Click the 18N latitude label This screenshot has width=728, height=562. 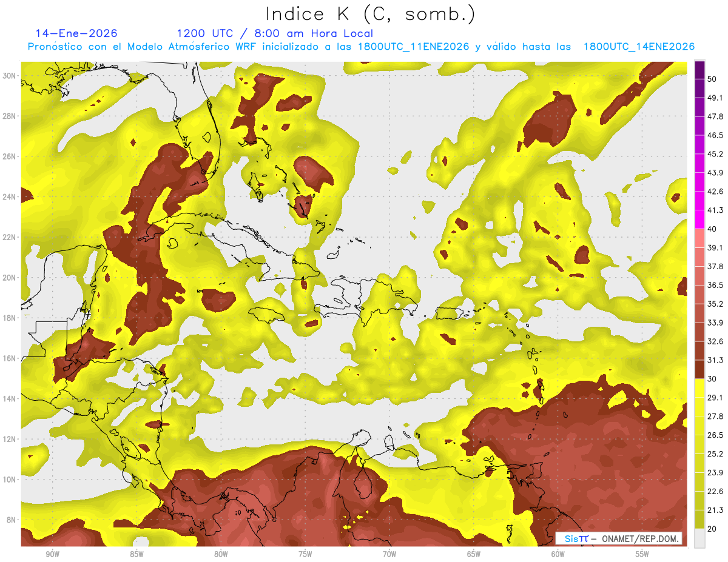coord(8,318)
